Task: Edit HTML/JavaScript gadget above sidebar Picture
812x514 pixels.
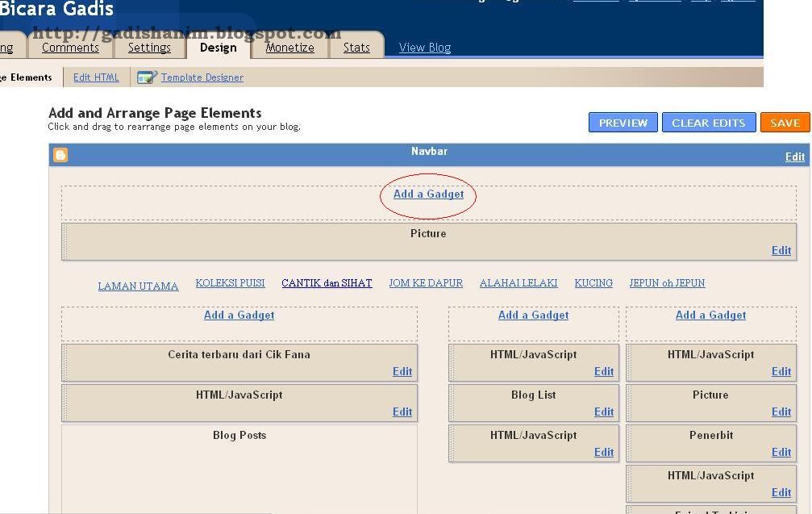Action: pos(781,371)
